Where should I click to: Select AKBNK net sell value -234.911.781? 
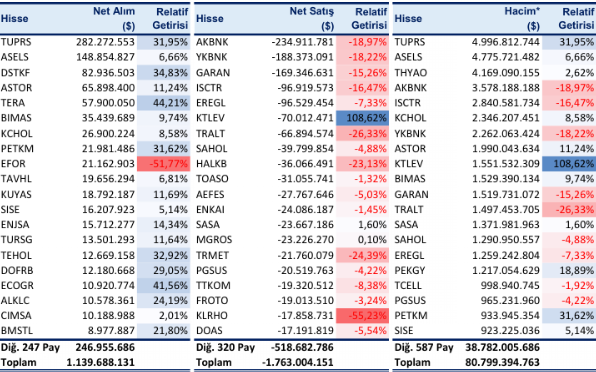(x=303, y=42)
